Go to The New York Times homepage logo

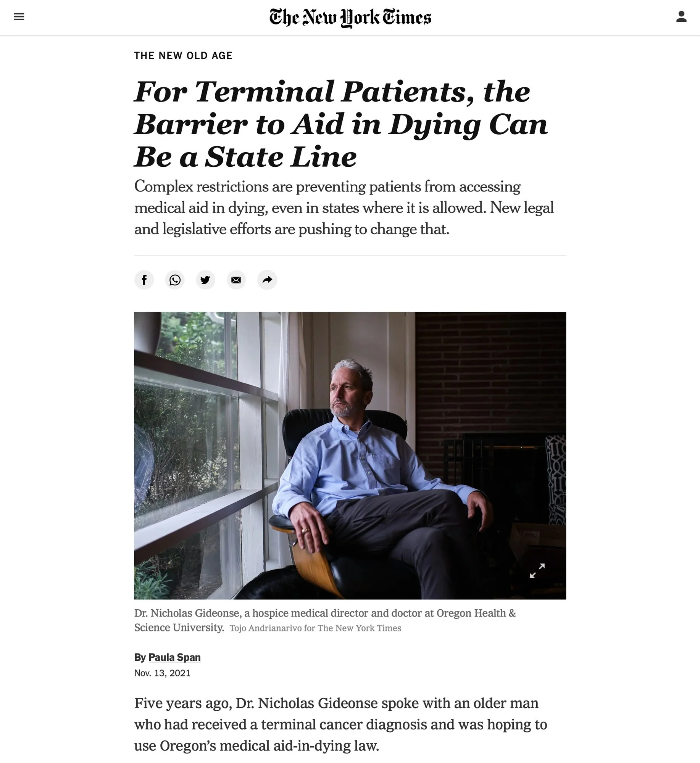350,18
